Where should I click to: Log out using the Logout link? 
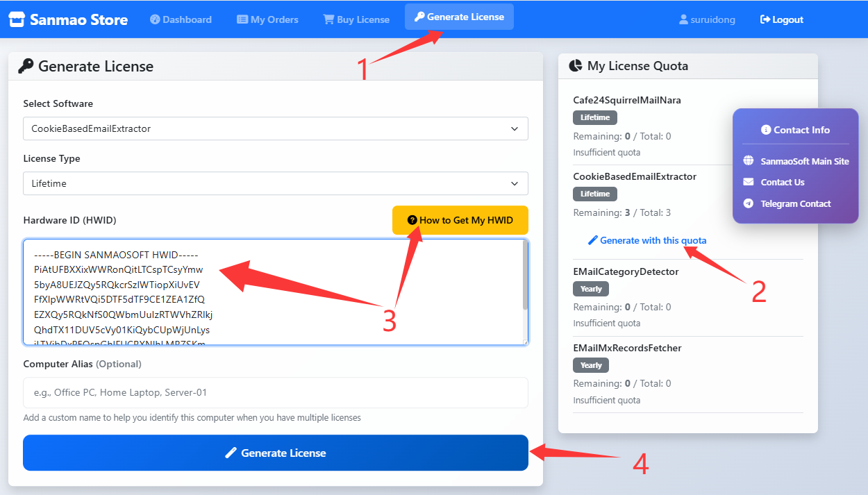point(781,19)
